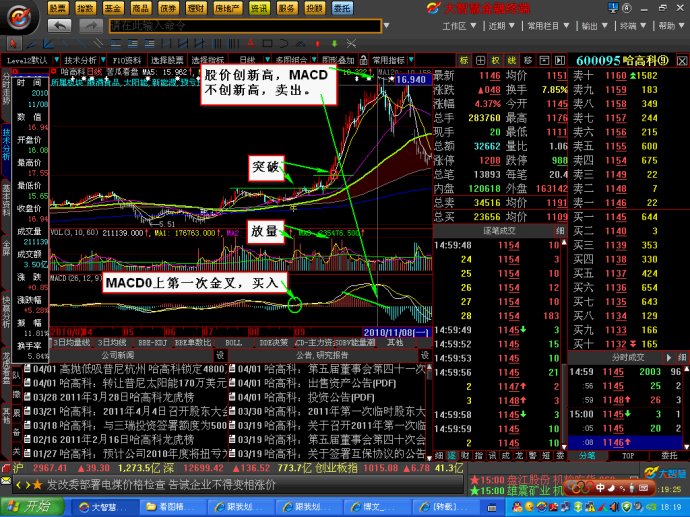Open the 输出 dropdown menu
The width and height of the screenshot is (690, 517).
point(595,26)
